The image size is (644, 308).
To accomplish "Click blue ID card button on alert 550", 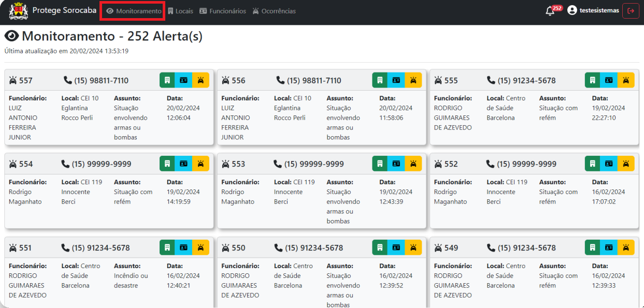I will (x=396, y=247).
